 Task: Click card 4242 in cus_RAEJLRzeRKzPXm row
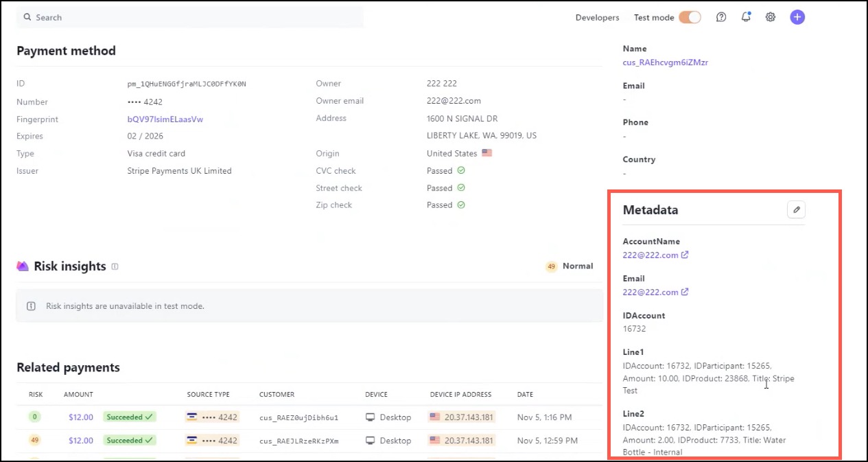point(212,440)
